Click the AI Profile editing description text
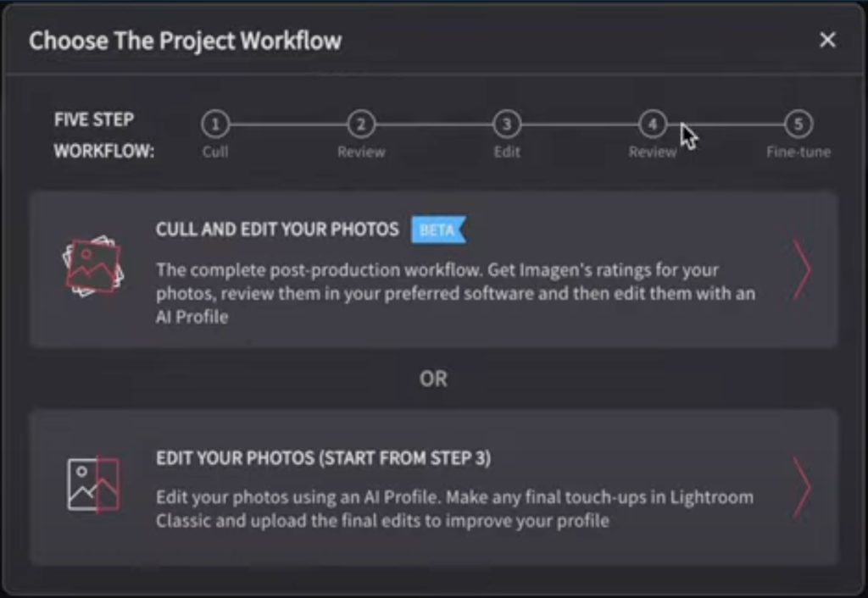The height and width of the screenshot is (598, 868). pos(454,508)
